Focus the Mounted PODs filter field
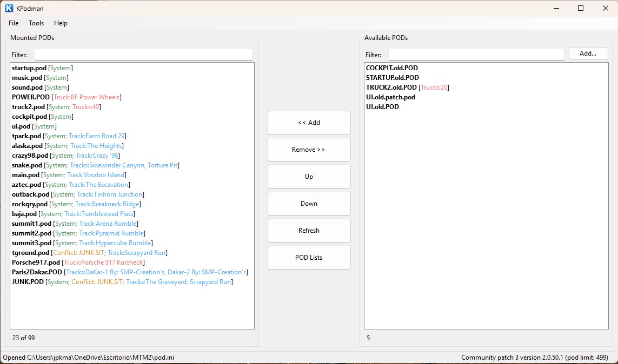Screen dimensions: 618x364 click(143, 55)
